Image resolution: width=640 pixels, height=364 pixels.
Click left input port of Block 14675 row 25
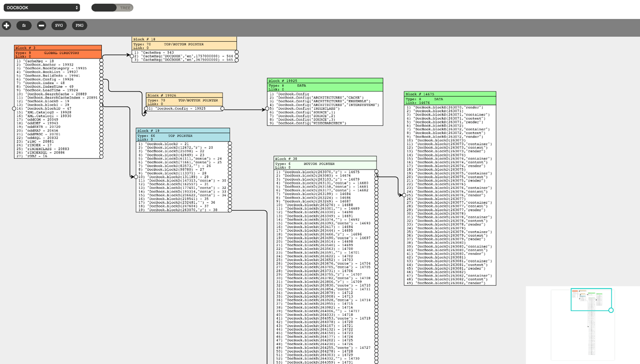click(x=404, y=195)
